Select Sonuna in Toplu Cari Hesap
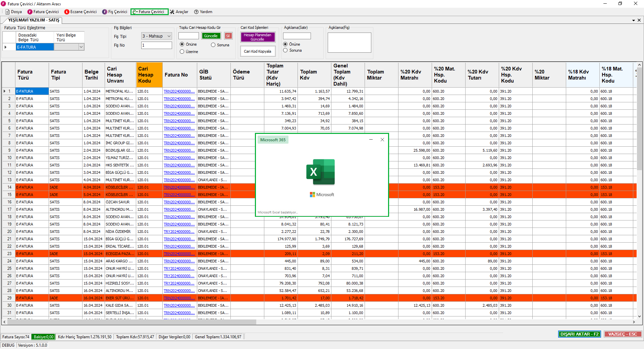 click(x=213, y=45)
